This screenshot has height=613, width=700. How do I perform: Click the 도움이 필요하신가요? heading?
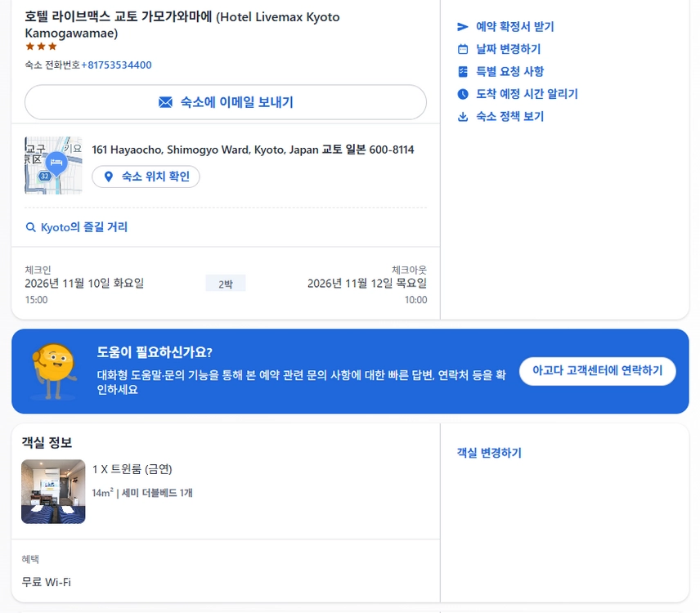(x=155, y=352)
